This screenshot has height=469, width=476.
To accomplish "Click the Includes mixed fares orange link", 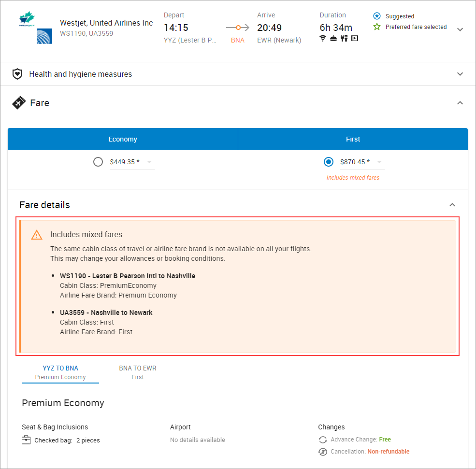I will click(x=353, y=178).
